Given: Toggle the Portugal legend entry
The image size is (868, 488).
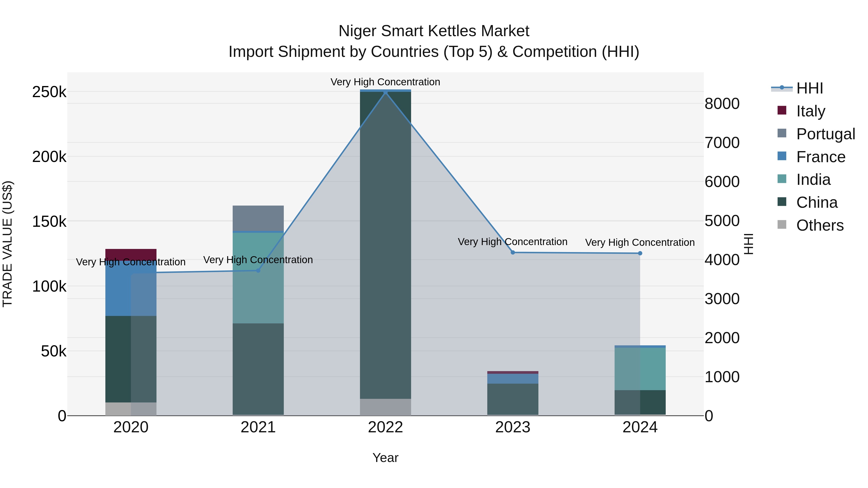Looking at the screenshot, I should [816, 134].
